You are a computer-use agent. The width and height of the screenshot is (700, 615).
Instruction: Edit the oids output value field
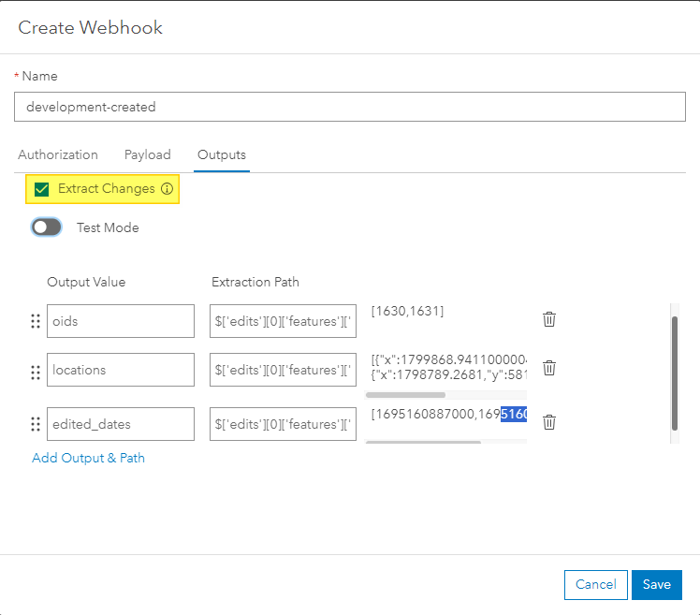point(121,321)
